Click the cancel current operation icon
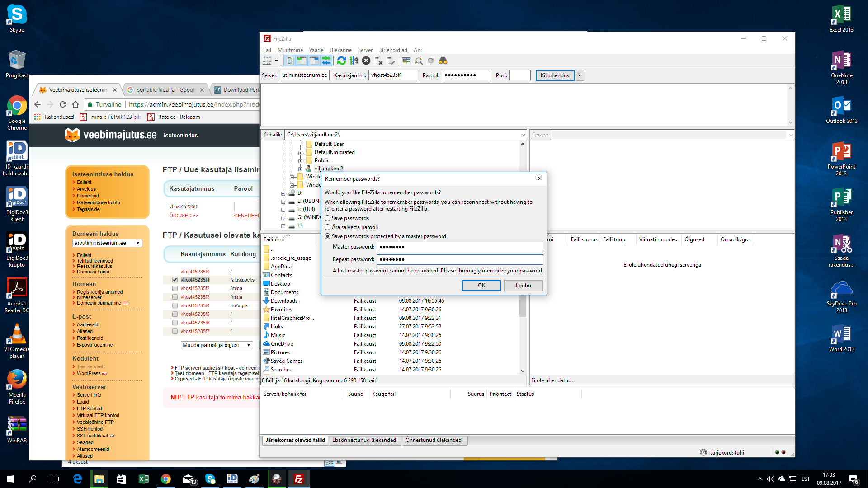Image resolution: width=868 pixels, height=488 pixels. click(x=366, y=61)
